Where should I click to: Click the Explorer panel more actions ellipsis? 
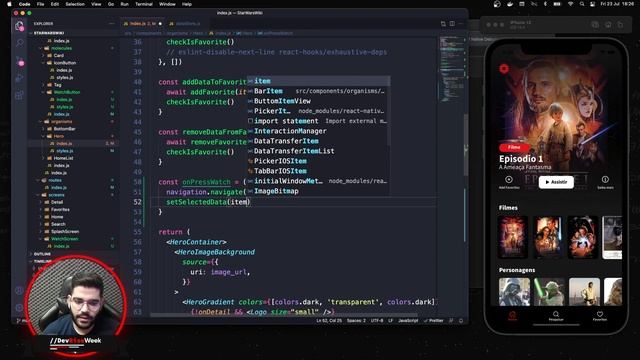coord(111,24)
